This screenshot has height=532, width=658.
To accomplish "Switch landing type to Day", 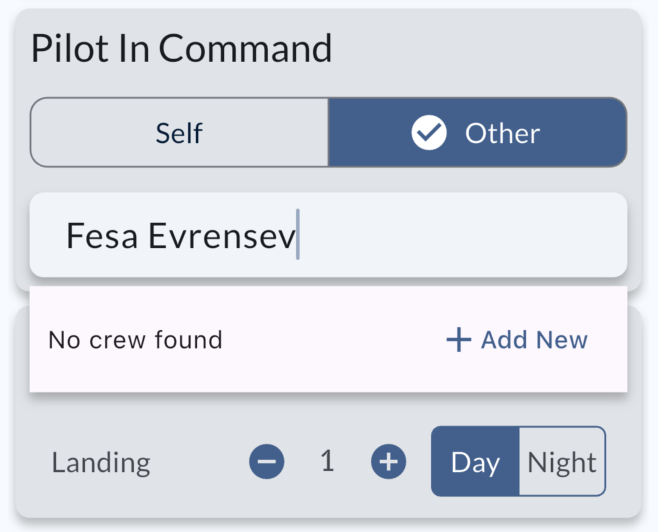I will (475, 462).
